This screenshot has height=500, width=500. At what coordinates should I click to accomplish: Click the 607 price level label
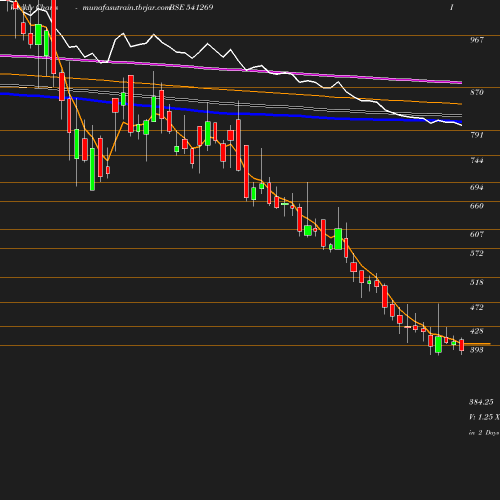(x=477, y=235)
